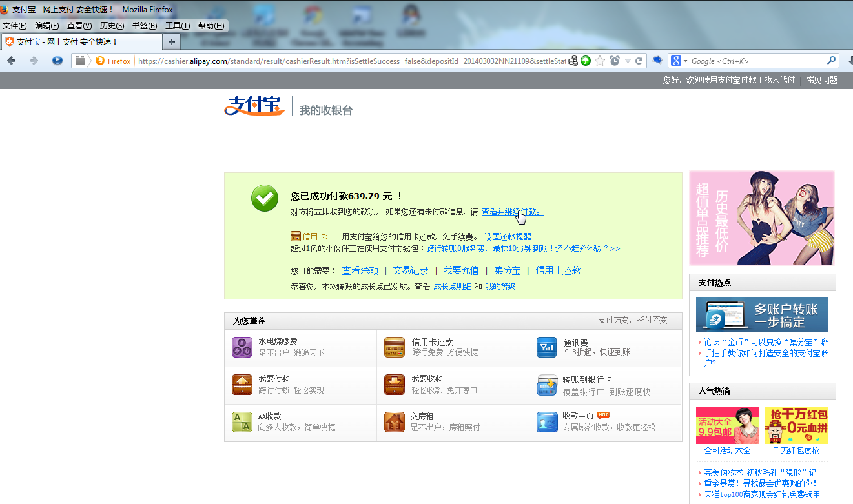Screen dimensions: 853x504
Task: Click the 集分宝 link
Action: coord(508,270)
